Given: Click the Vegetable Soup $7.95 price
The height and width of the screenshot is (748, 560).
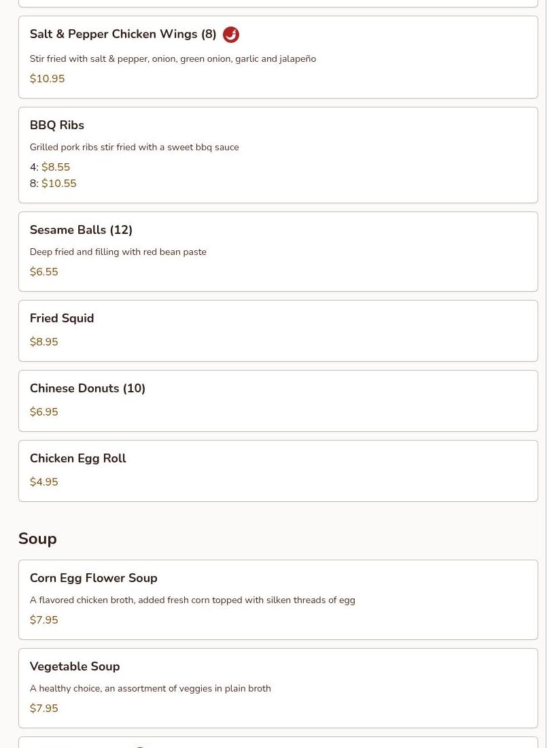Looking at the screenshot, I should pos(44,709).
